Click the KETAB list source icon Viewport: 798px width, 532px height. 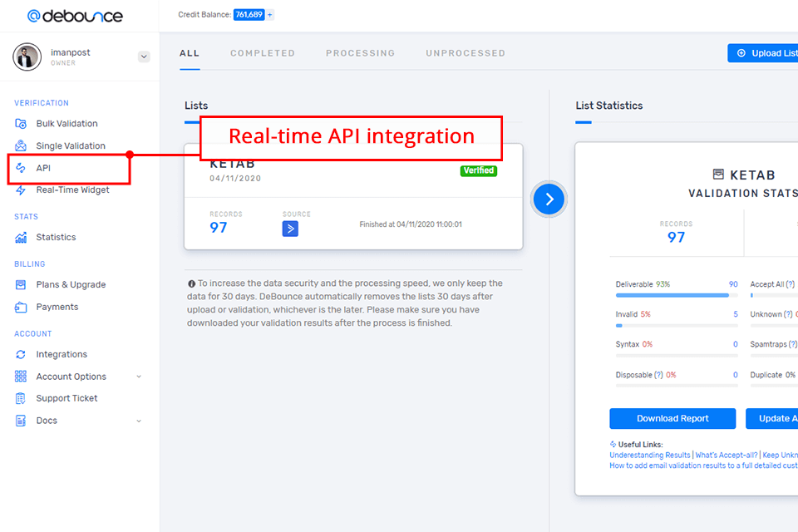[x=290, y=229]
